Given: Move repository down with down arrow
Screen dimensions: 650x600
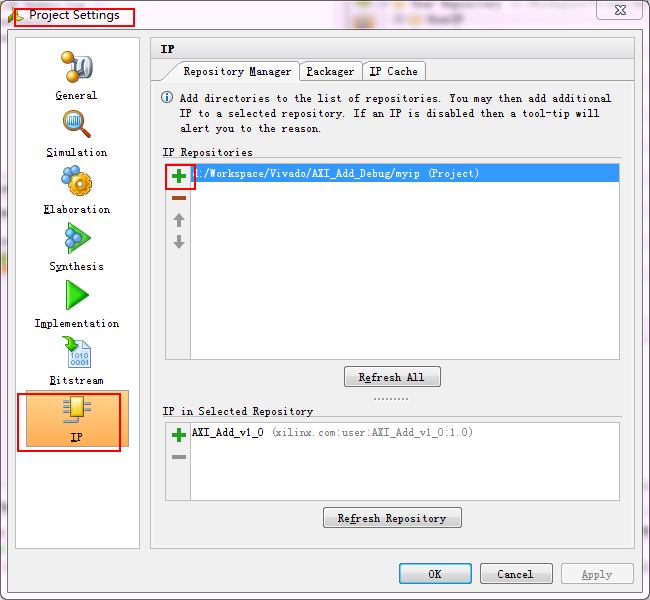Looking at the screenshot, I should point(179,242).
